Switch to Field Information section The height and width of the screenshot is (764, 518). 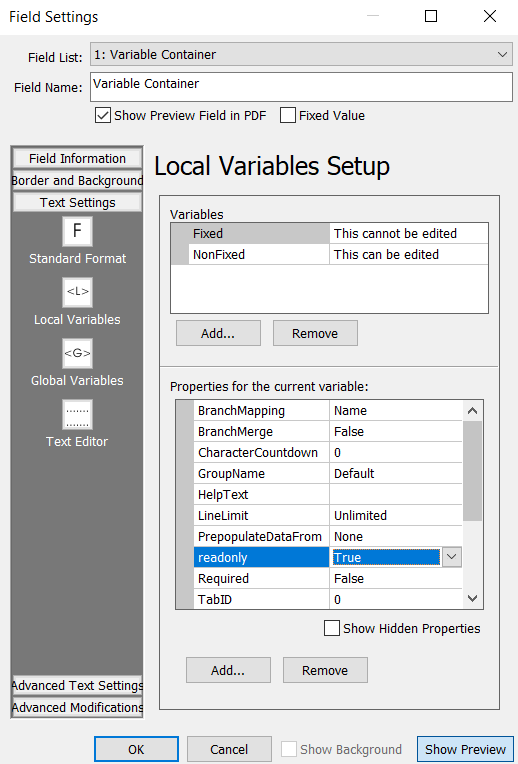pyautogui.click(x=77, y=158)
